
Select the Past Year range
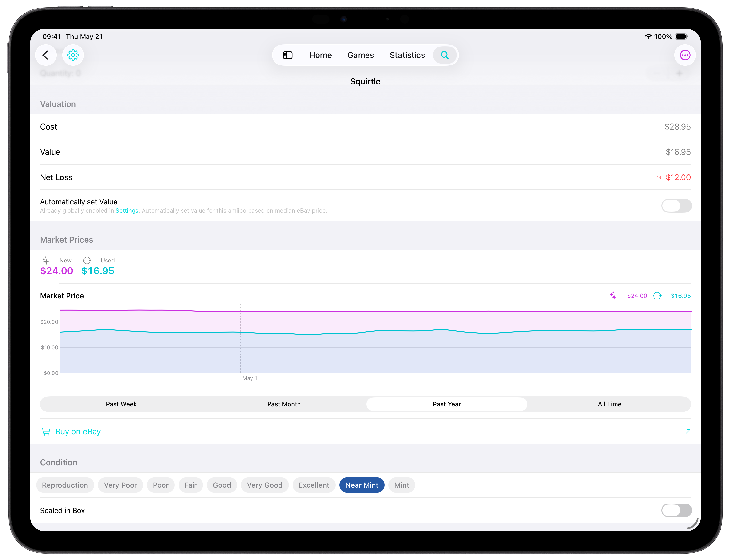pyautogui.click(x=447, y=404)
